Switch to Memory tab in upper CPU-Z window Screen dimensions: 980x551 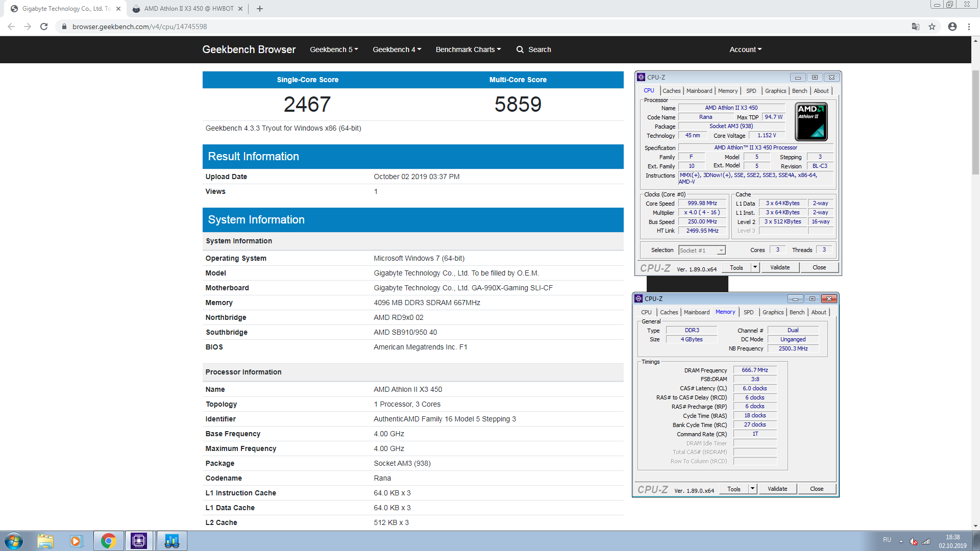coord(728,91)
